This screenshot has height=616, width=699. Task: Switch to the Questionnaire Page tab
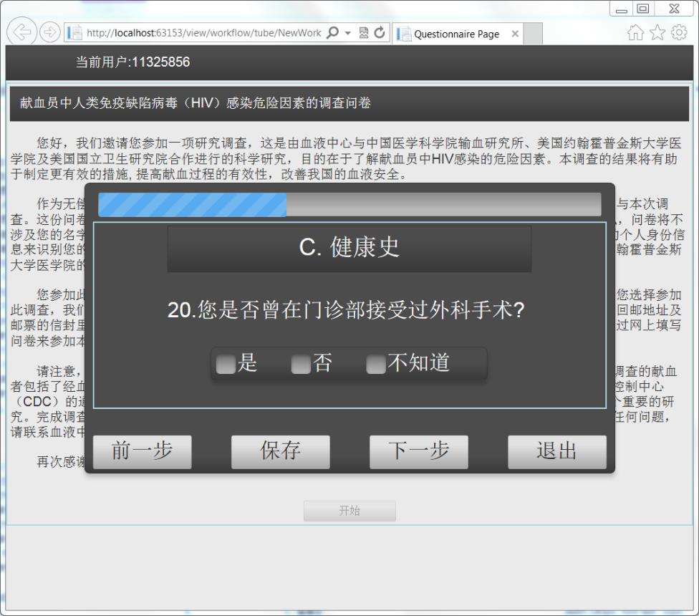click(456, 34)
